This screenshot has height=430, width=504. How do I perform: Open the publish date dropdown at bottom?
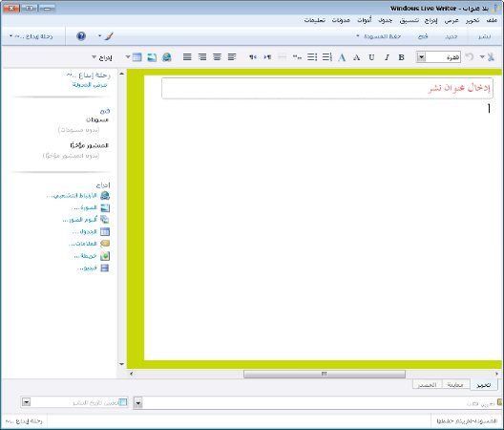(x=27, y=402)
